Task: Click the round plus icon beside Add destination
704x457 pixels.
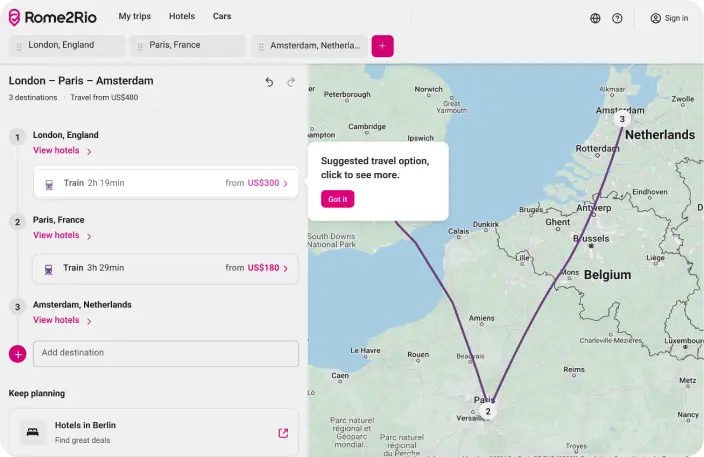Action: tap(18, 354)
